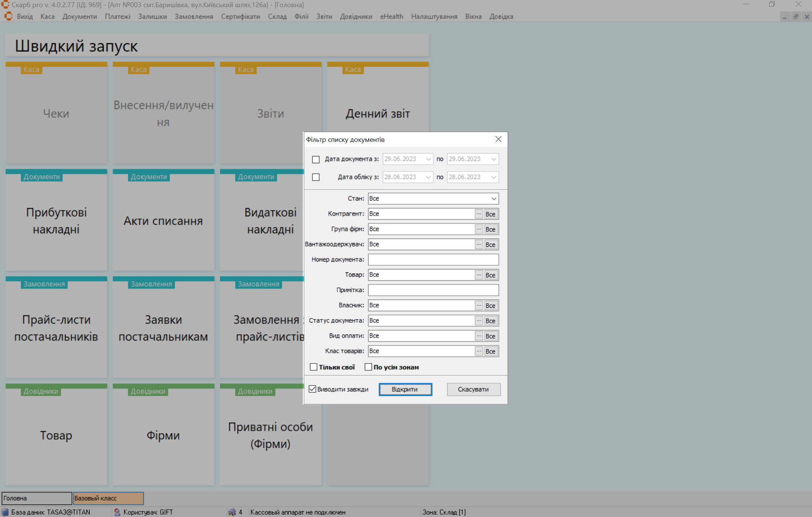Toggle the Тільки свої checkbox

(x=313, y=367)
